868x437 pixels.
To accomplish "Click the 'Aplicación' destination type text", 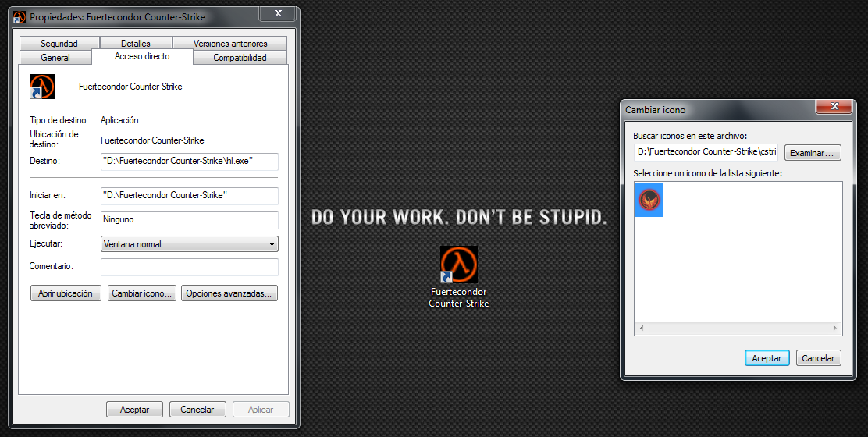I will click(119, 120).
